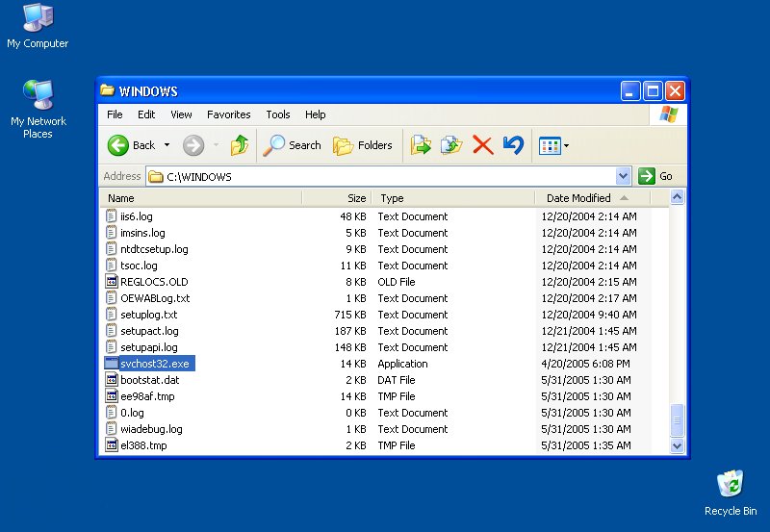Select the imsins.log file icon
The image size is (770, 532).
pyautogui.click(x=112, y=233)
